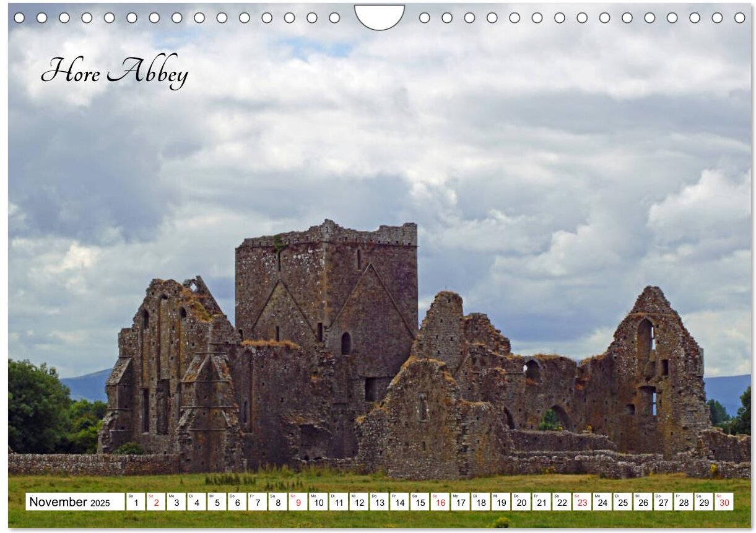
Task: Pick date cell 18 (Di)
Action: pyautogui.click(x=480, y=501)
